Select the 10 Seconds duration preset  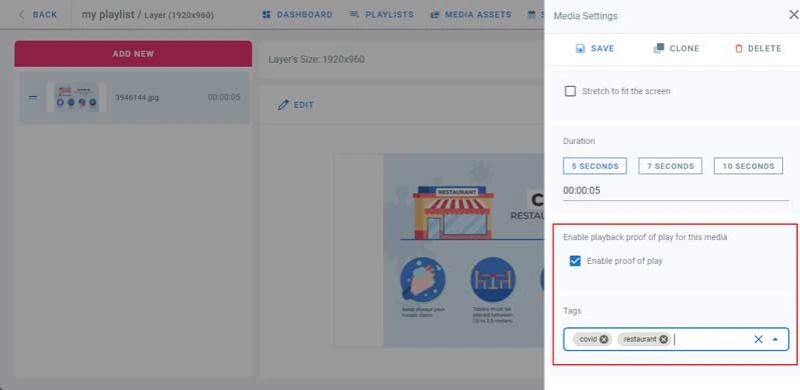(748, 166)
